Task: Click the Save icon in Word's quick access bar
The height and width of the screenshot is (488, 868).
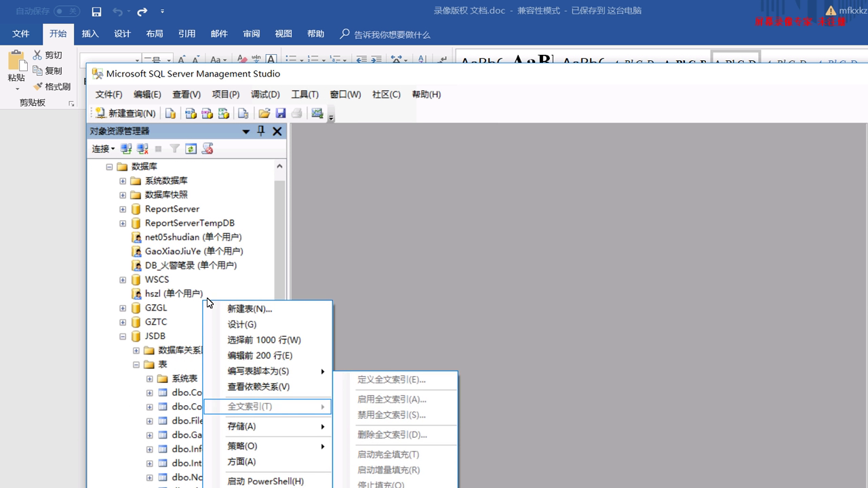Action: point(96,12)
